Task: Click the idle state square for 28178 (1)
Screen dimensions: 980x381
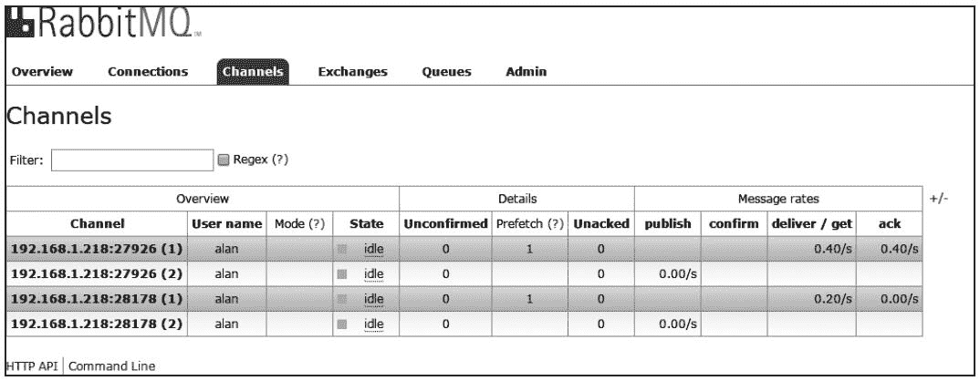Action: (342, 299)
